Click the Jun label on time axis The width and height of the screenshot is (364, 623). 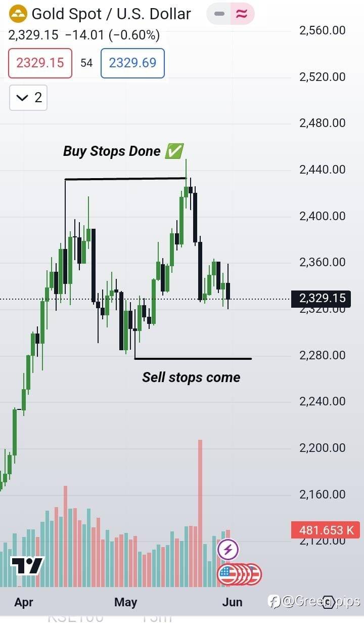pyautogui.click(x=232, y=602)
